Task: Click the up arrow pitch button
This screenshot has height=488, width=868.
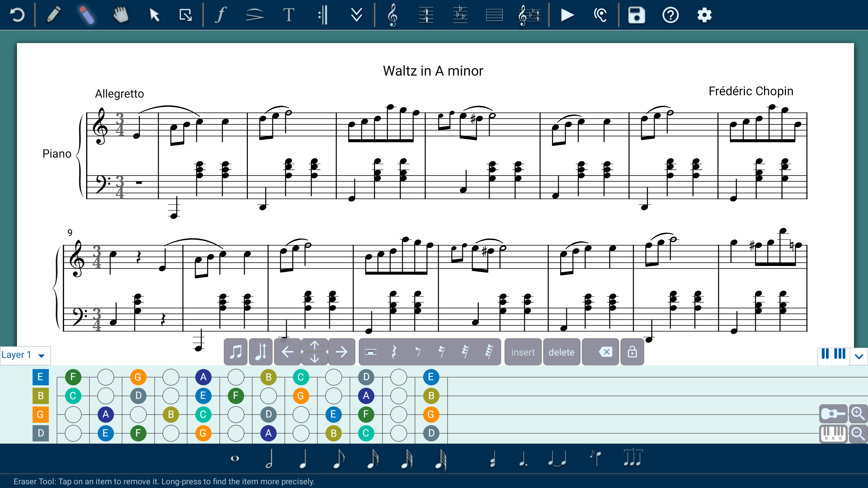Action: (314, 345)
